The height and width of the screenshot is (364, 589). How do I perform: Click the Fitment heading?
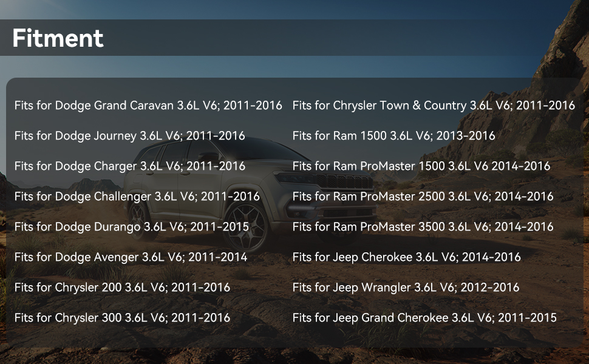[58, 39]
